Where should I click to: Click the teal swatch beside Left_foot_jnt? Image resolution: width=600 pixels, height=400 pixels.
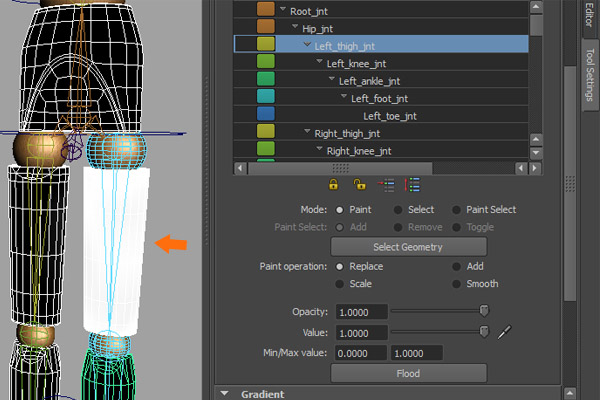point(265,98)
